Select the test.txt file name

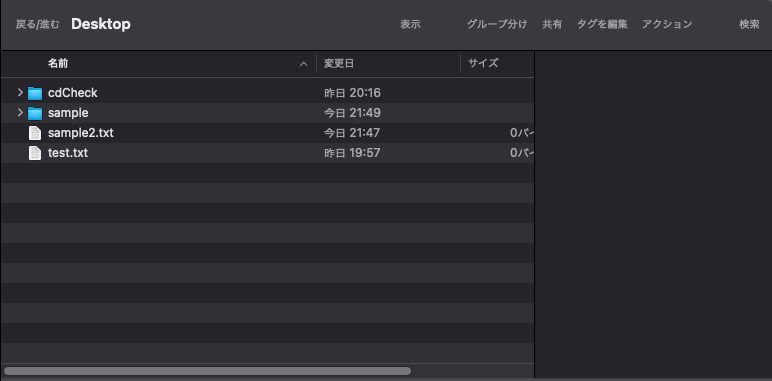(68, 153)
